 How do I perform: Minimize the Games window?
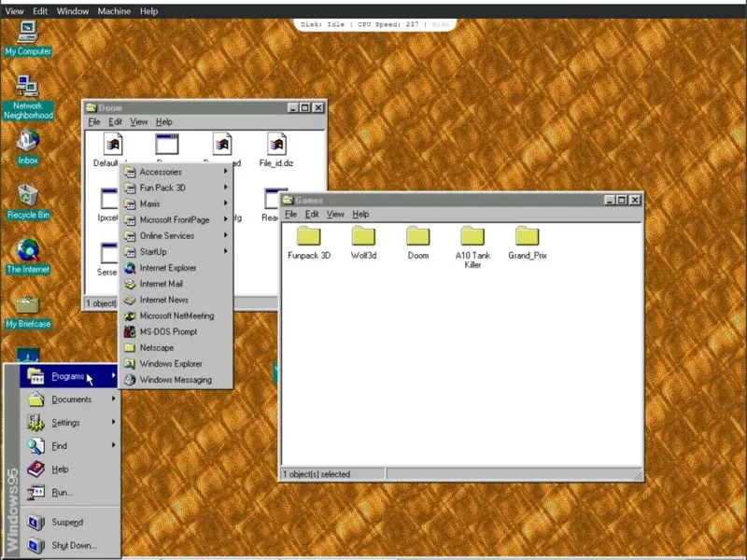pos(610,200)
